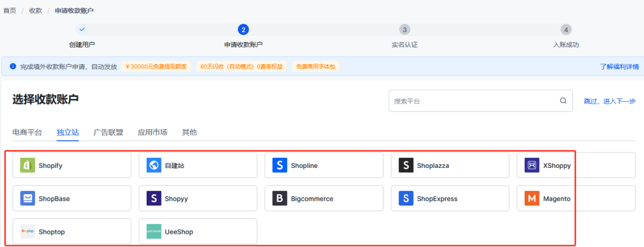This screenshot has height=247, width=644.
Task: Click the 入账成功 step label
Action: pyautogui.click(x=566, y=45)
